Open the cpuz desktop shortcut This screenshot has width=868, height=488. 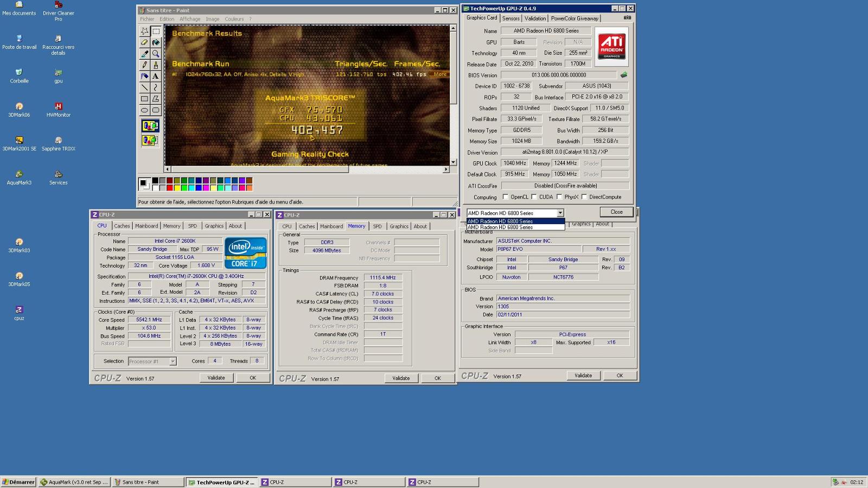[19, 313]
